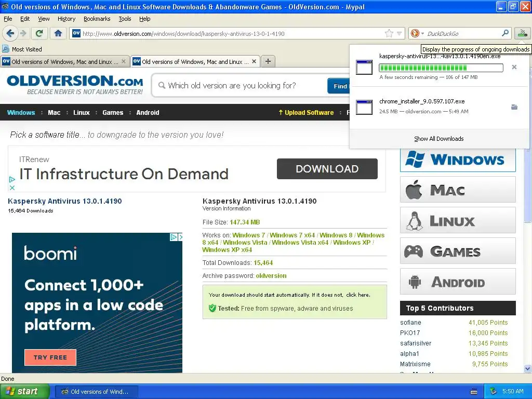The height and width of the screenshot is (399, 532).
Task: Toggle the downloads progress toolbar button
Action: coord(523,33)
